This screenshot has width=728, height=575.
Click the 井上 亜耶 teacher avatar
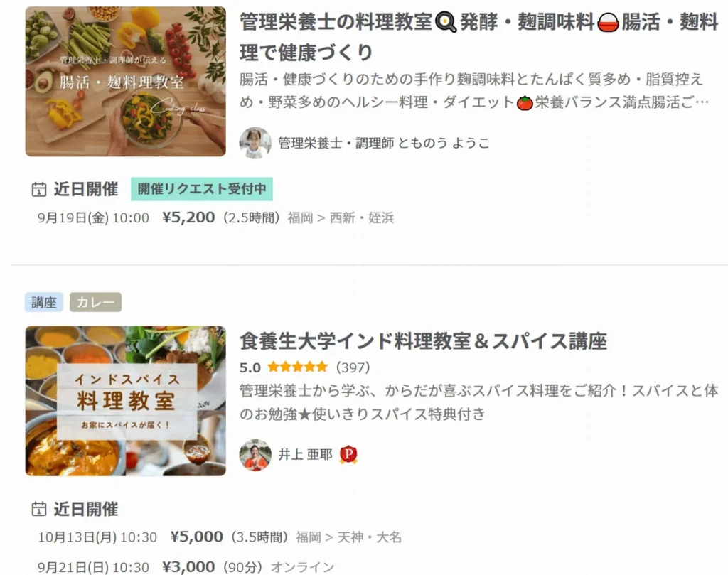coord(255,454)
